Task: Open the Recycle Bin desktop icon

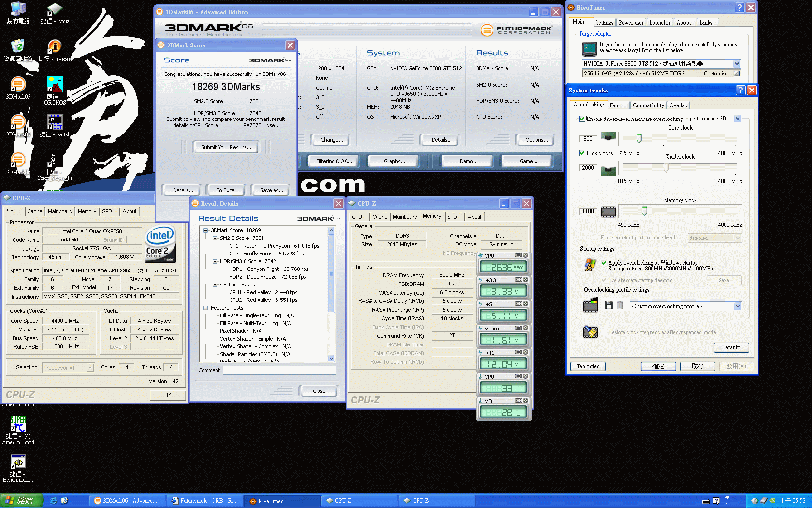Action: click(18, 50)
